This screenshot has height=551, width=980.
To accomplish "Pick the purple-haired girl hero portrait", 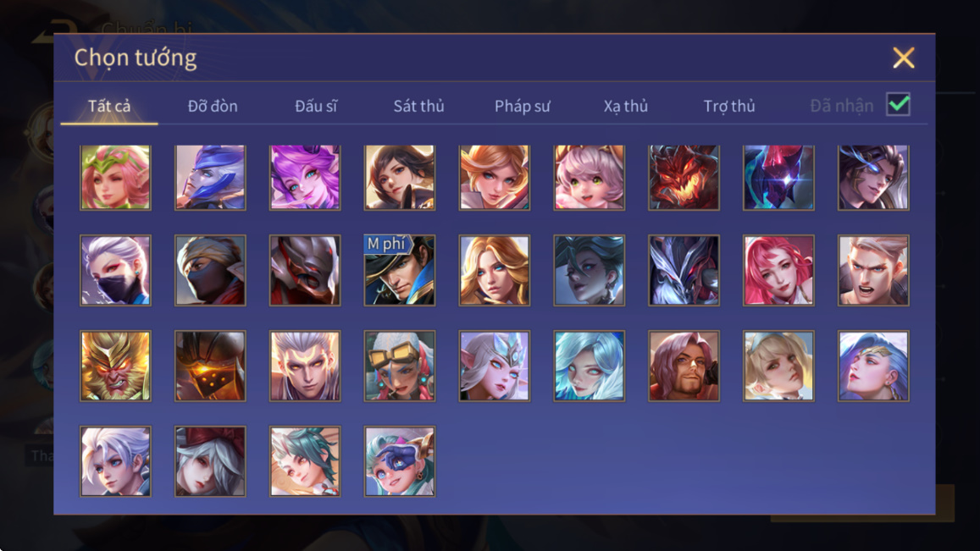I will pos(305,178).
